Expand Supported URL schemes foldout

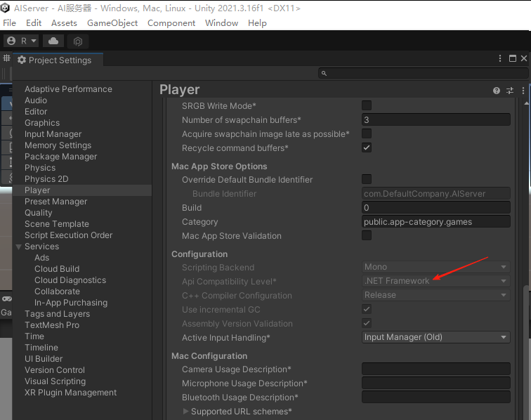point(185,411)
